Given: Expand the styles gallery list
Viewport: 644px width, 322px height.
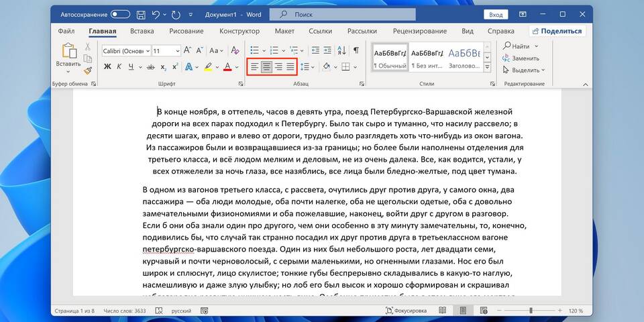Looking at the screenshot, I should pos(487,67).
